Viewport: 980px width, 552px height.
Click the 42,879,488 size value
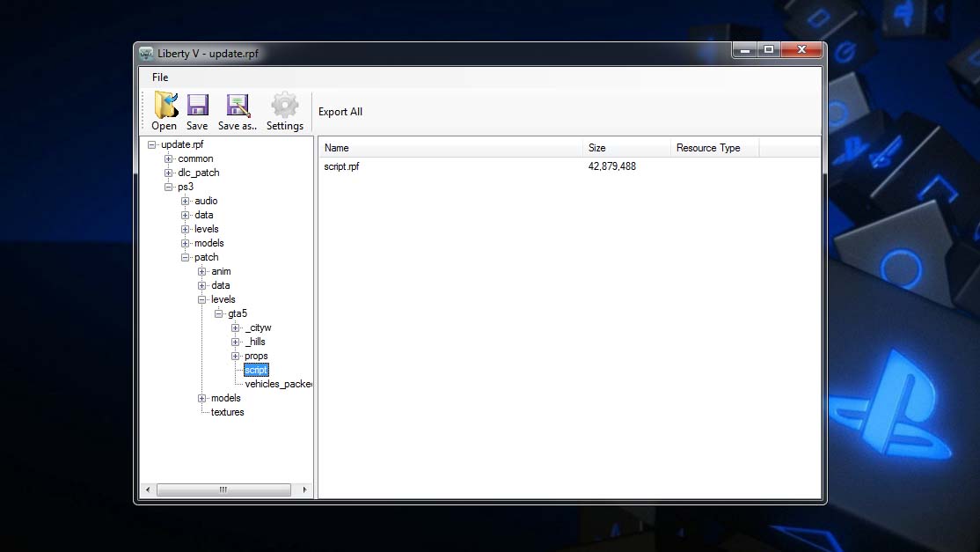(x=612, y=166)
